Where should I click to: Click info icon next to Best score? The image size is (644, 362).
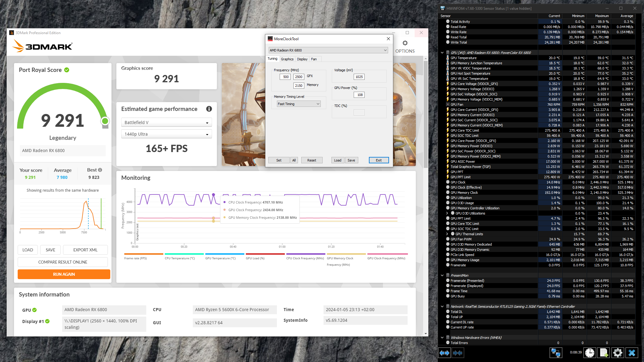100,170
